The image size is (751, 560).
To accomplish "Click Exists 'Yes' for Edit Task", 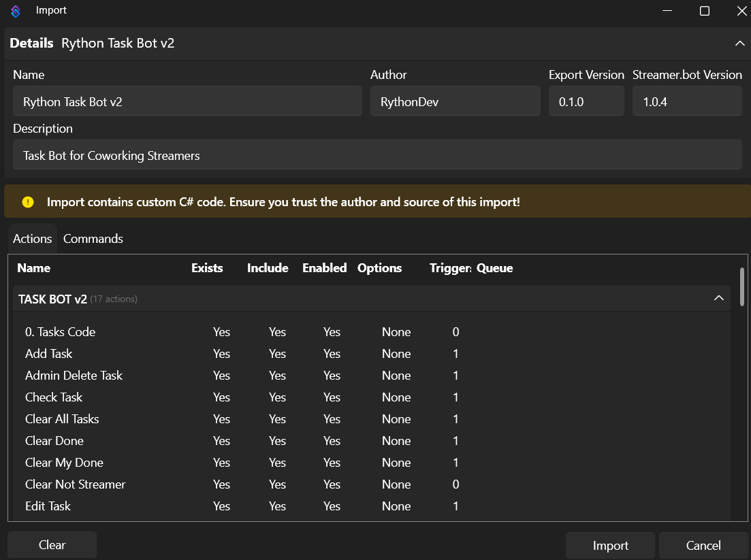I will 221,506.
